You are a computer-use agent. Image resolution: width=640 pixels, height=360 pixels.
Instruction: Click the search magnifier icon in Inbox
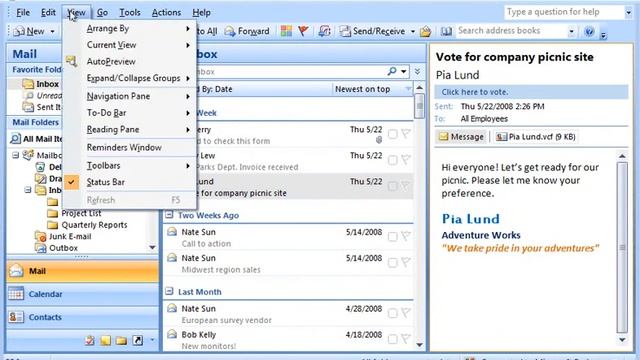[392, 71]
